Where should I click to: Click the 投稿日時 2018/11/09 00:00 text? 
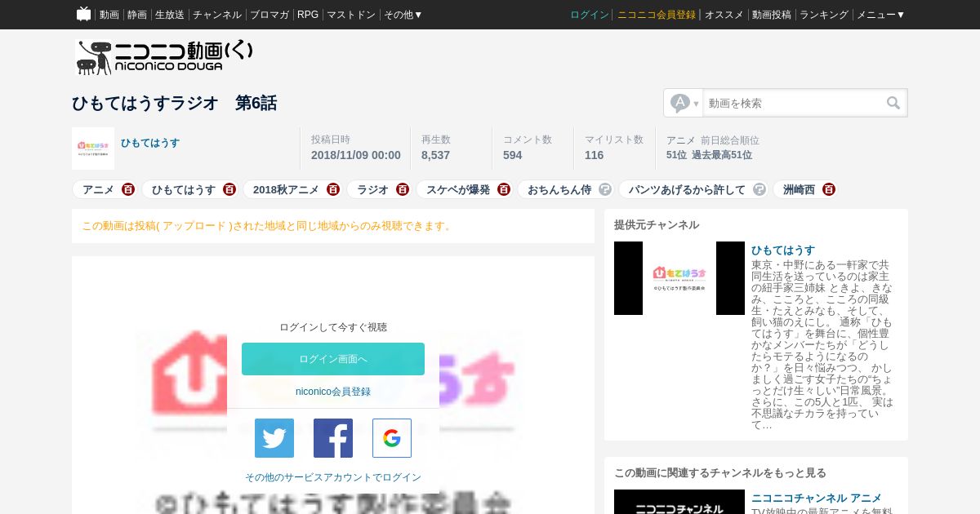[x=356, y=155]
